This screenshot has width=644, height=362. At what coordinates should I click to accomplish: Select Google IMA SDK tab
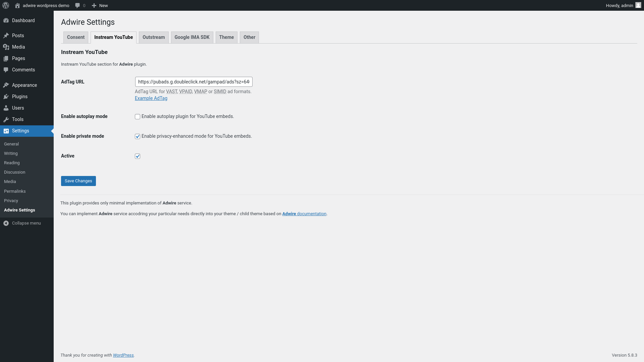(192, 37)
